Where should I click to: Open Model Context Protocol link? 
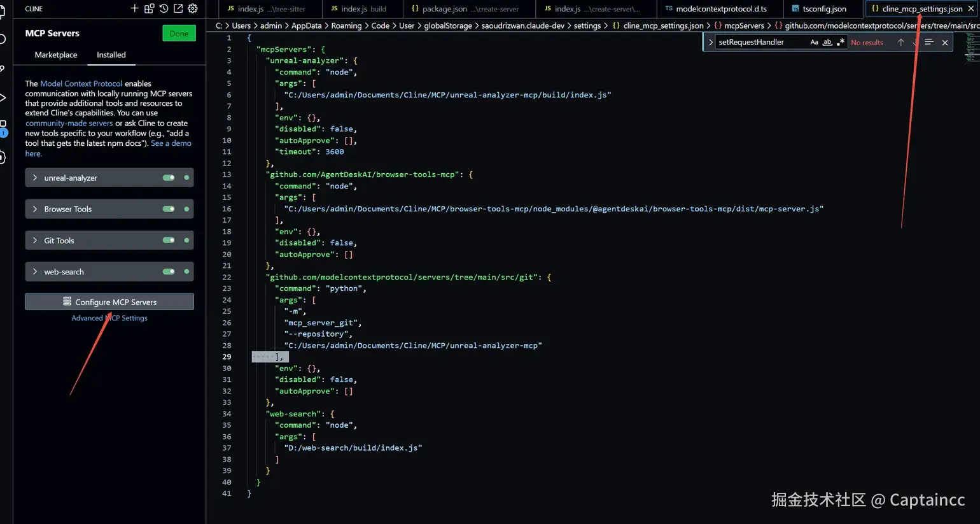pos(81,83)
